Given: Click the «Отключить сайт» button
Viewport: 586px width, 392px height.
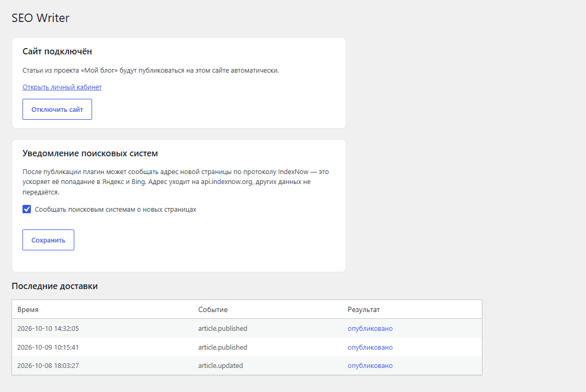Looking at the screenshot, I should click(x=57, y=109).
